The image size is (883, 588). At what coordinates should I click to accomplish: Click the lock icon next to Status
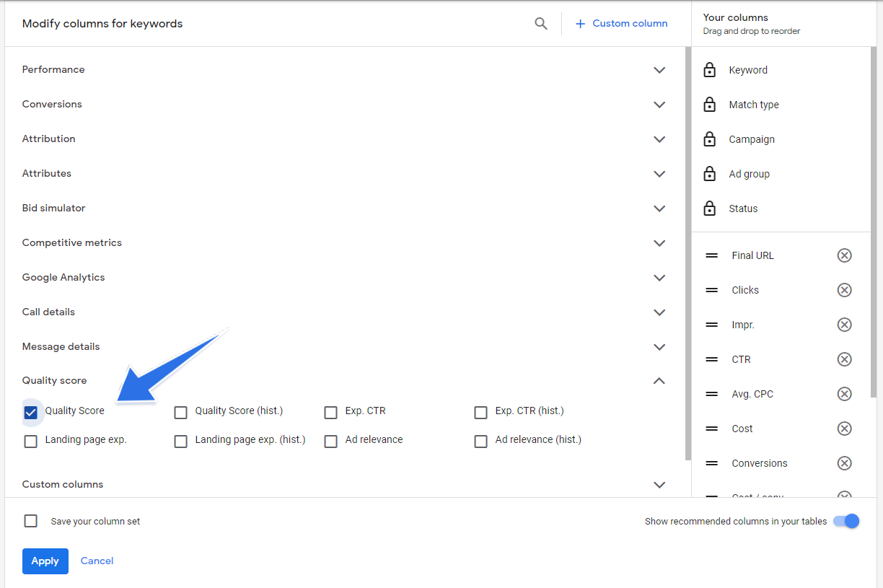(x=710, y=209)
